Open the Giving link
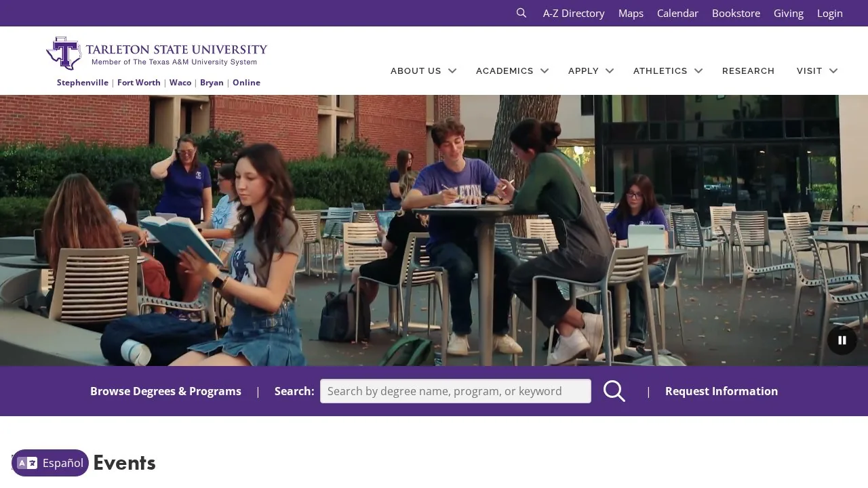Image resolution: width=868 pixels, height=488 pixels. (789, 13)
